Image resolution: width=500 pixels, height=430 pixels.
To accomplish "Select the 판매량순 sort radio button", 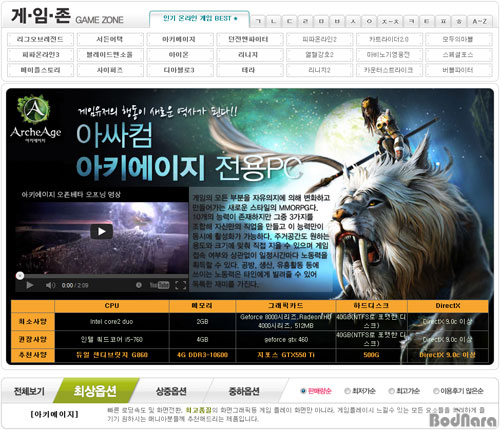I will pyautogui.click(x=303, y=391).
